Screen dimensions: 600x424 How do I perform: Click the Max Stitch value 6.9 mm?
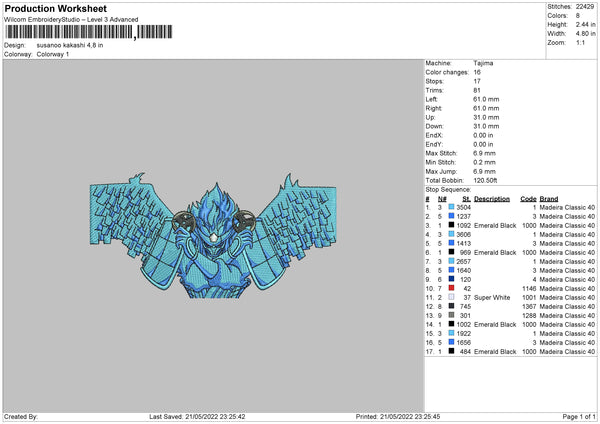(484, 153)
